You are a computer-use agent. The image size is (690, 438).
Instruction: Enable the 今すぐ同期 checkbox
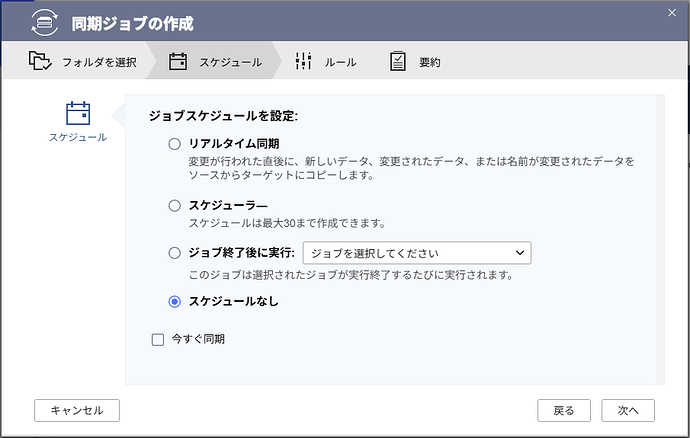click(x=157, y=339)
